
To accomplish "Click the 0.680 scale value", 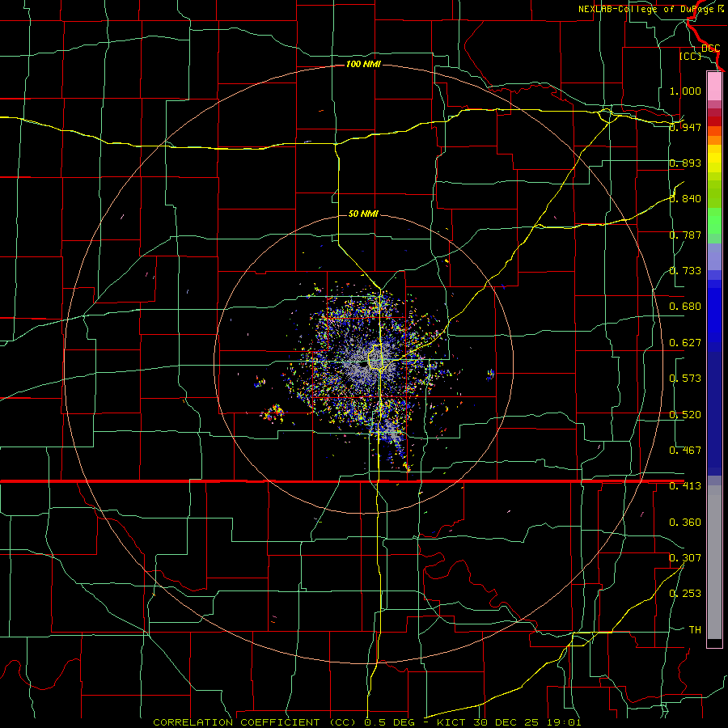I will (x=685, y=307).
